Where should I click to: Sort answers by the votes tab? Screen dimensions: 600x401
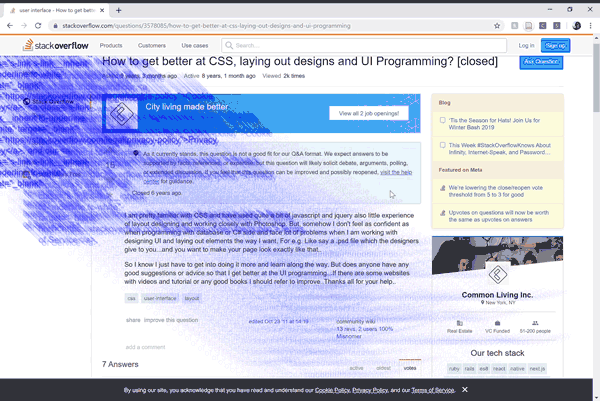pos(410,368)
